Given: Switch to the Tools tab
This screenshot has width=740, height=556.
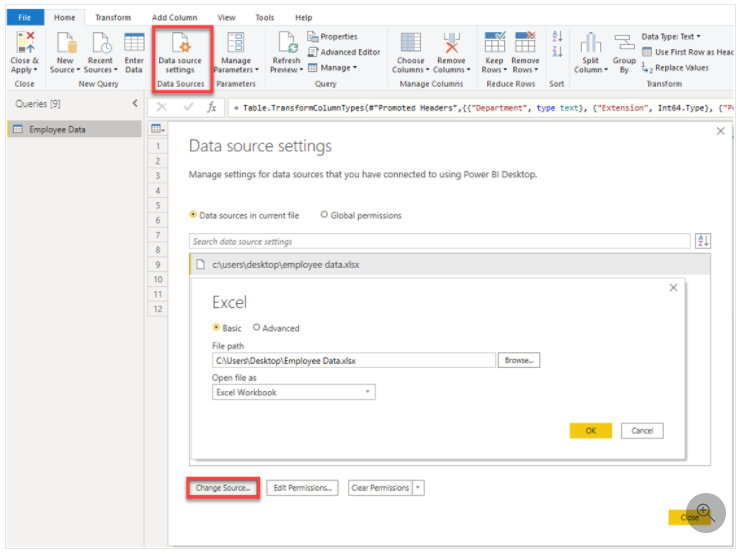Looking at the screenshot, I should [265, 17].
